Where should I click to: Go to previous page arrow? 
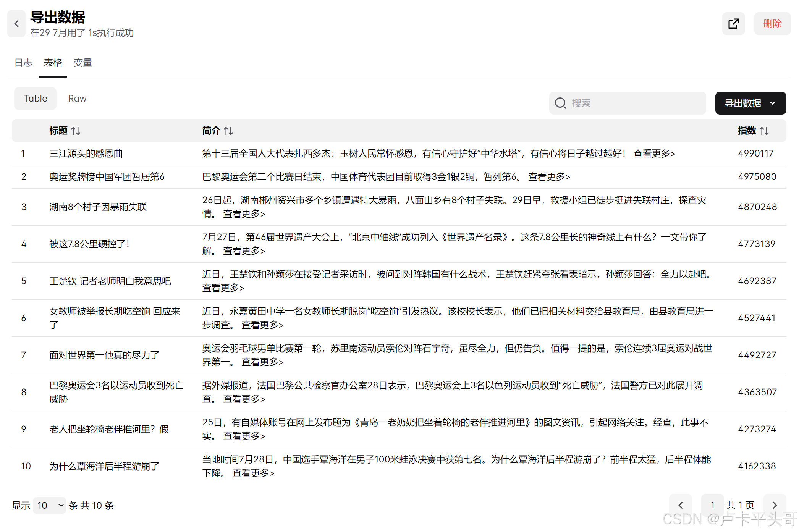(x=680, y=505)
